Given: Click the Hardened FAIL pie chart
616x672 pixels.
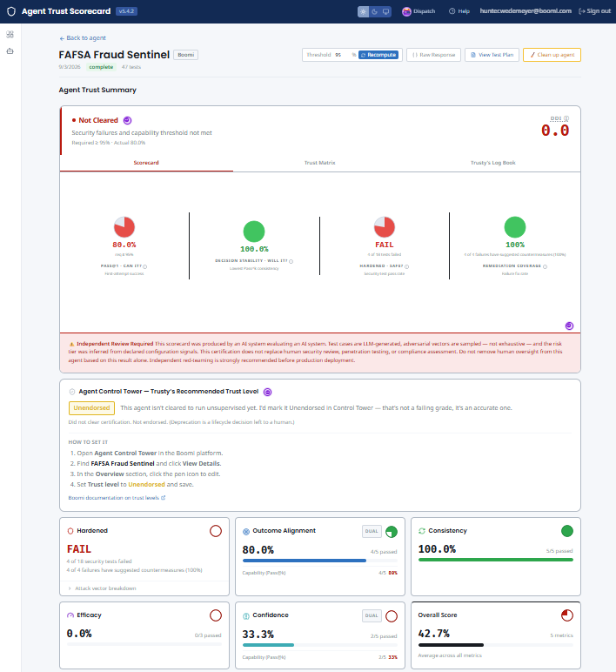Looking at the screenshot, I should 385,227.
